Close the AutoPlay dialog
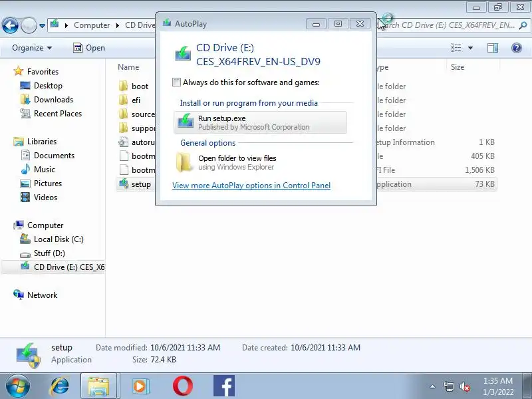 [x=360, y=24]
